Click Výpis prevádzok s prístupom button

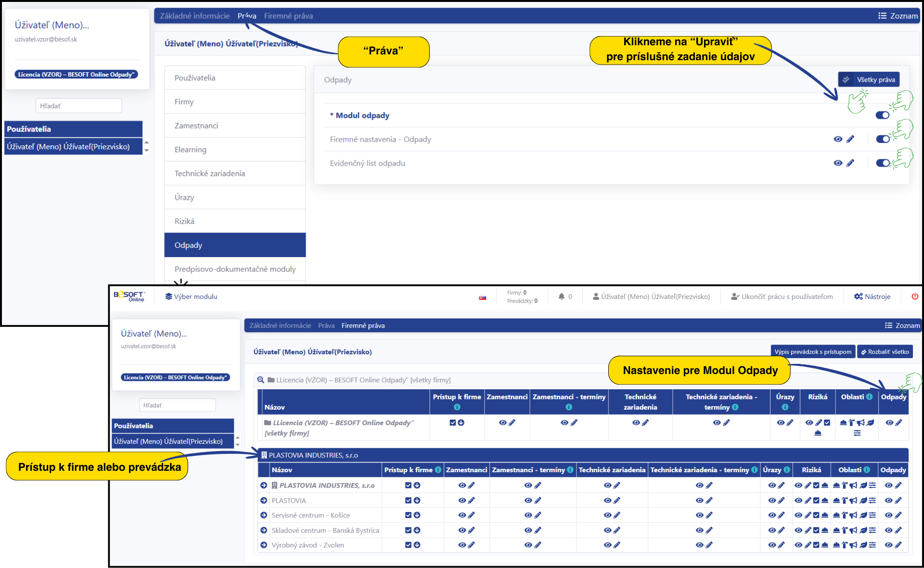[x=812, y=352]
